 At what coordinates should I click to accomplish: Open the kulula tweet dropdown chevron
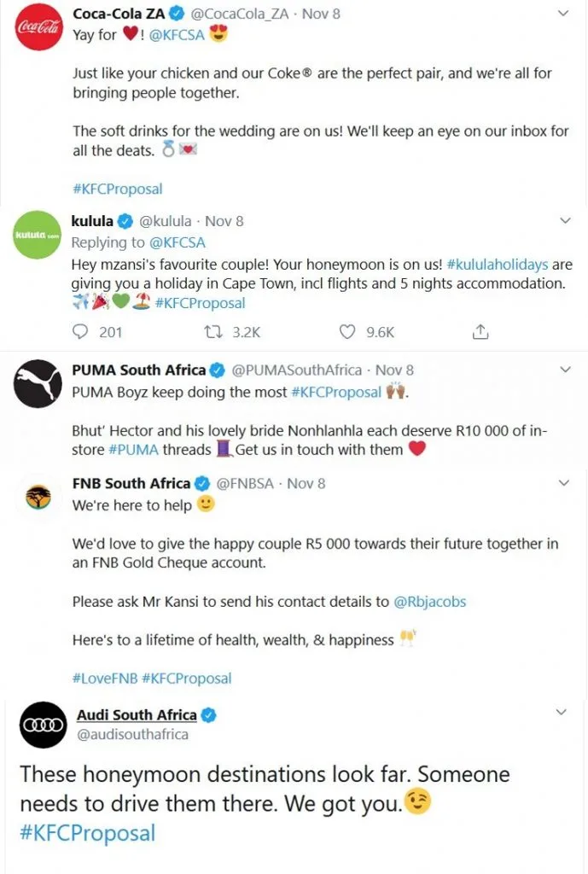563,221
